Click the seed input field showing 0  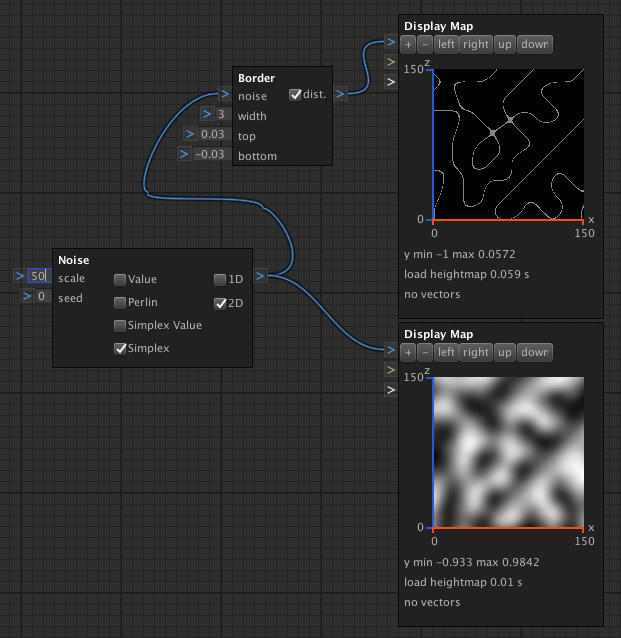43,296
